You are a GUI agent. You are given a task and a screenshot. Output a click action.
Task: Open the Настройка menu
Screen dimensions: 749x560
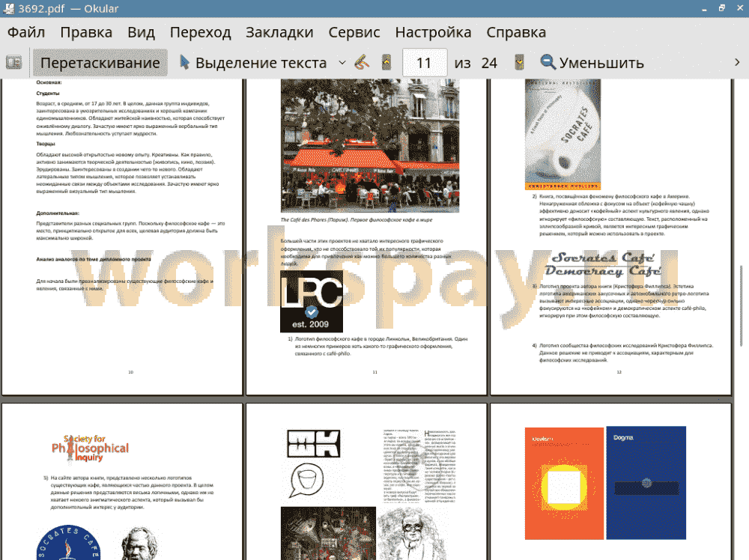pyautogui.click(x=433, y=32)
